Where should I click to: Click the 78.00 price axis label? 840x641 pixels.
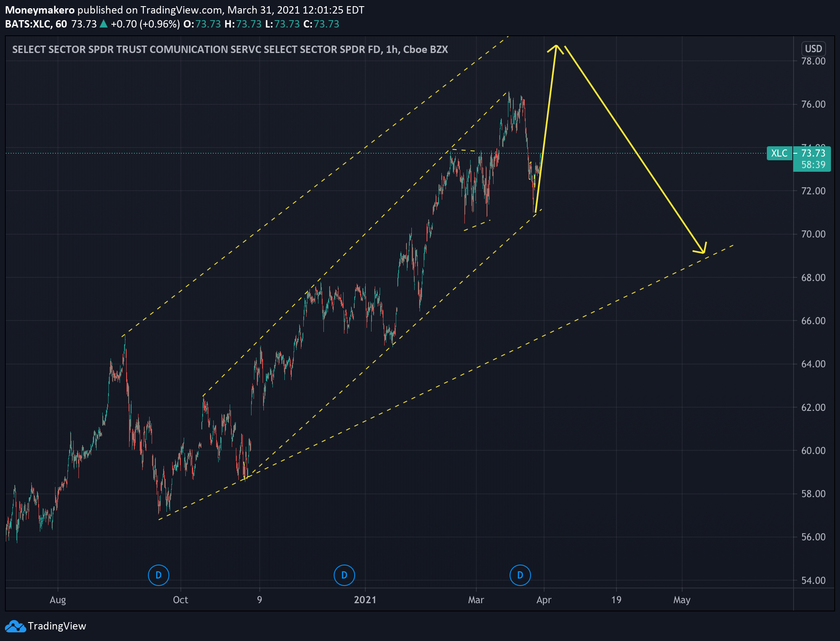[x=813, y=61]
